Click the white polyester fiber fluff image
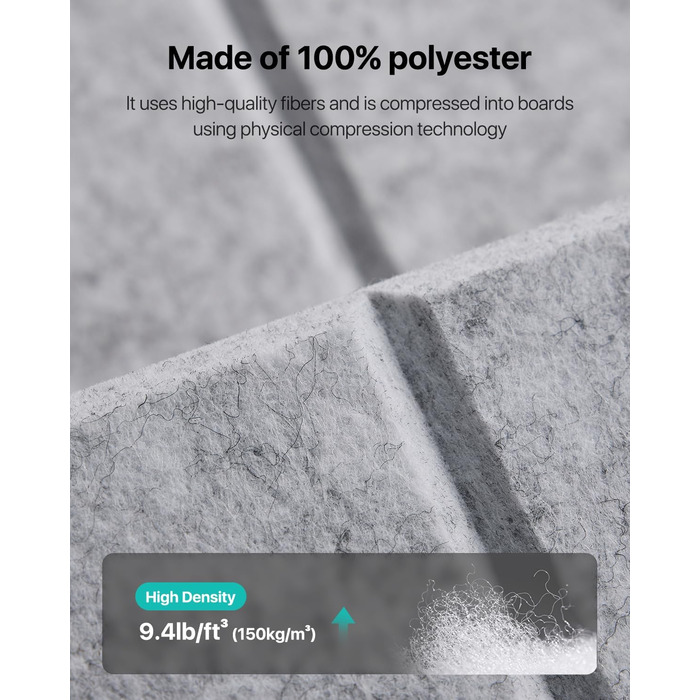 [x=502, y=621]
